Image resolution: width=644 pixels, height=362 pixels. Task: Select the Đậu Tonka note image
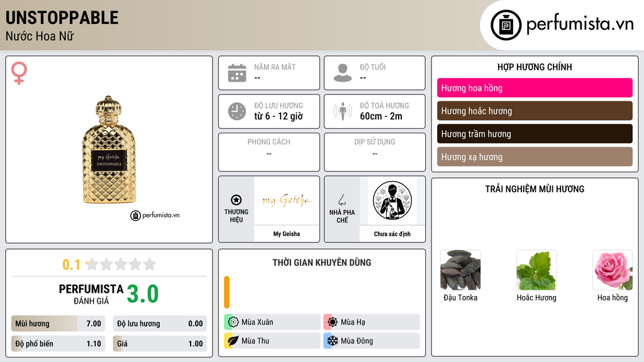tap(460, 270)
